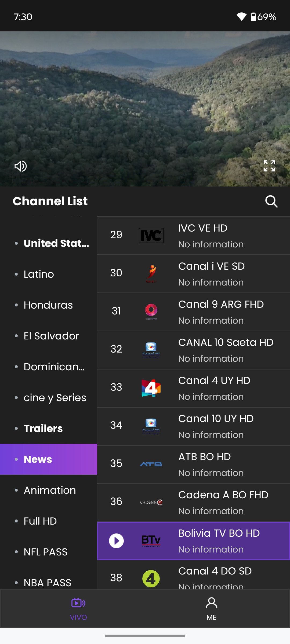The height and width of the screenshot is (644, 290).
Task: Play Canal 9 ARG FHD channel
Action: (194, 312)
